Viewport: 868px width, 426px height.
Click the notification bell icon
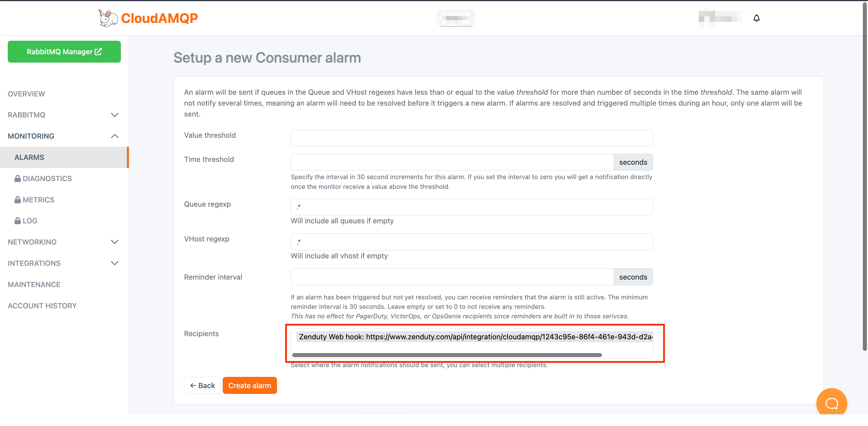click(x=756, y=18)
